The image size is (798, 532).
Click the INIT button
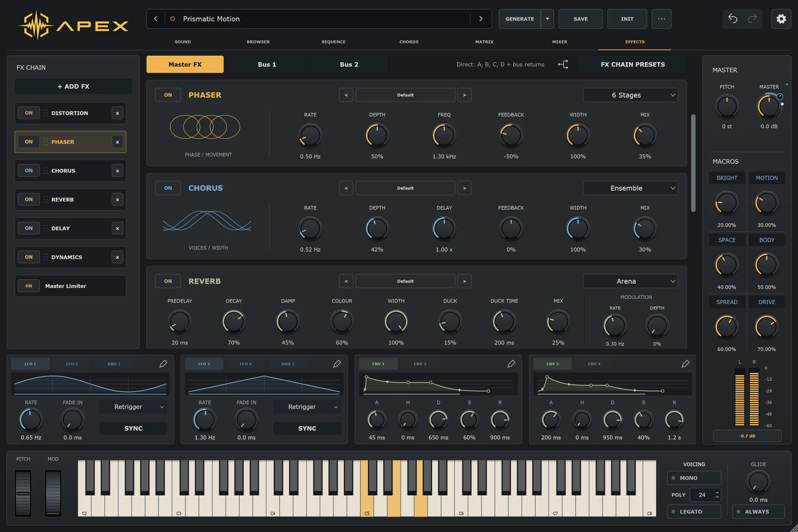tap(627, 19)
